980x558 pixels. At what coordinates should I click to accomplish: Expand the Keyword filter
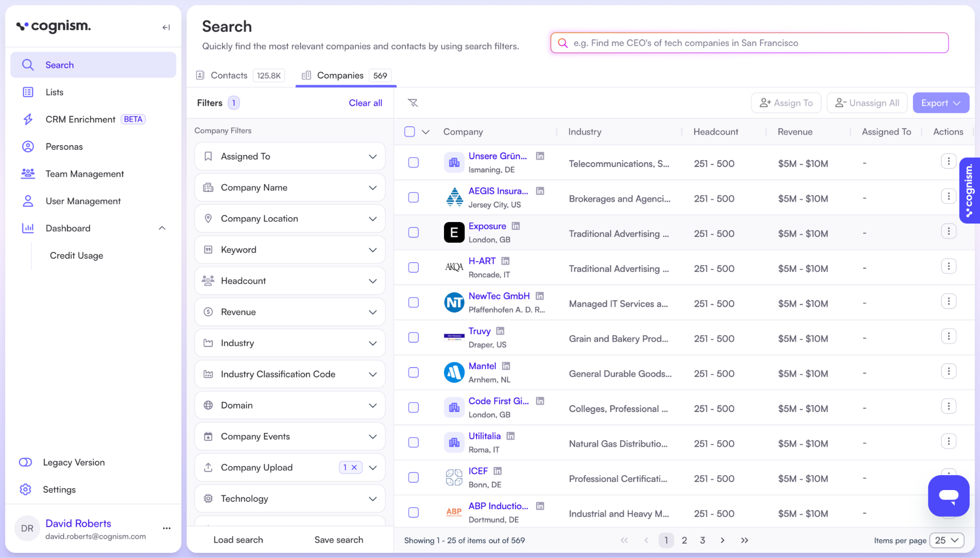coord(290,250)
